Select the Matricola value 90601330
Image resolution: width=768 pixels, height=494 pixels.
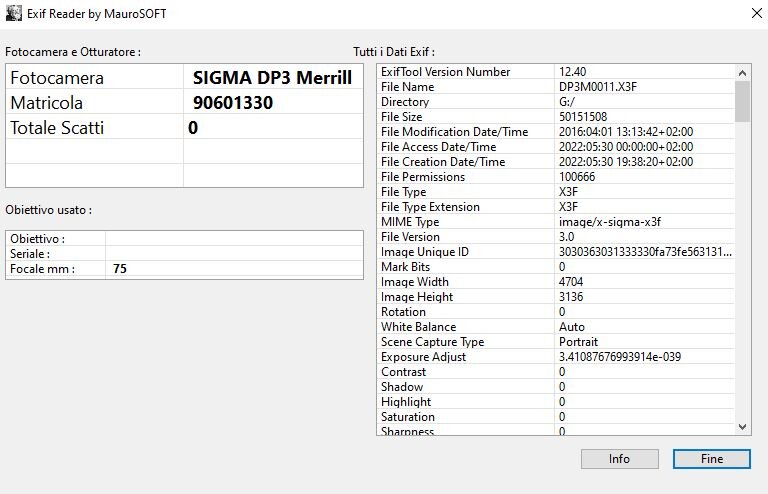(x=233, y=102)
